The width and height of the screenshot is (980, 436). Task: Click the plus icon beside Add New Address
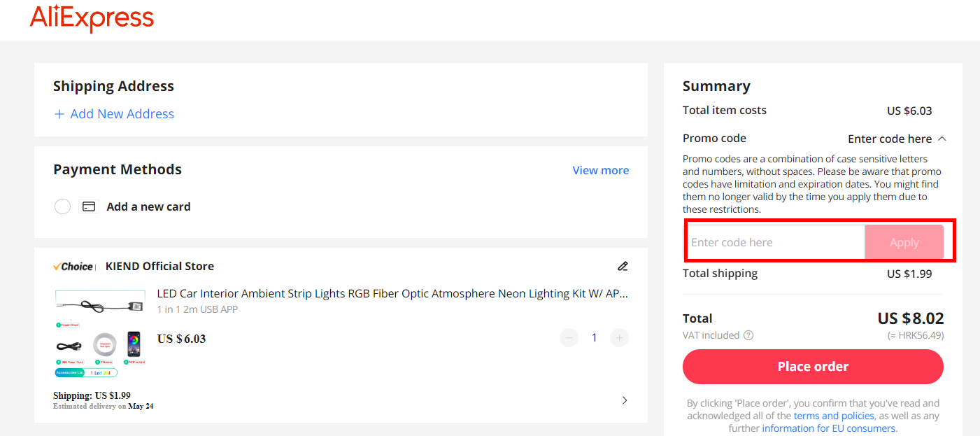tap(59, 113)
